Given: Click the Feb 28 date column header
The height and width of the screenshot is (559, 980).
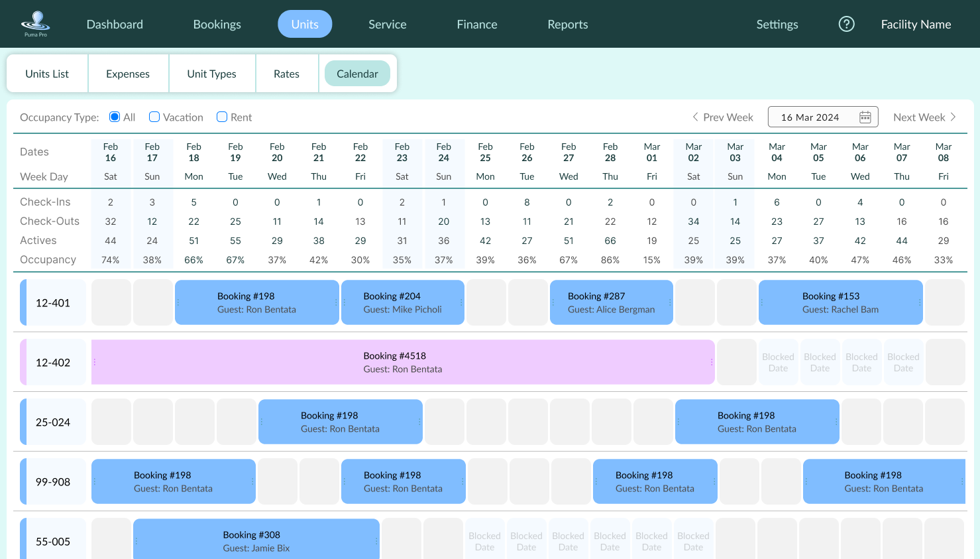Looking at the screenshot, I should pyautogui.click(x=610, y=153).
